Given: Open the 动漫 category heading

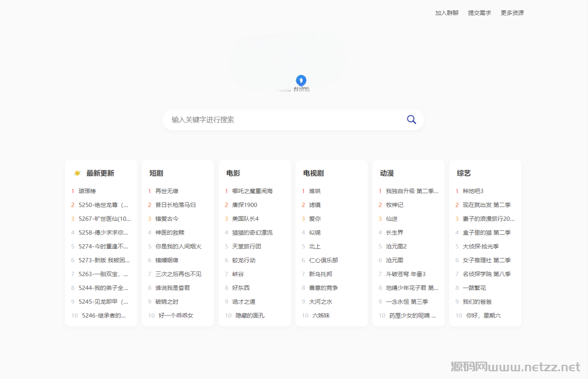Looking at the screenshot, I should pyautogui.click(x=387, y=173).
